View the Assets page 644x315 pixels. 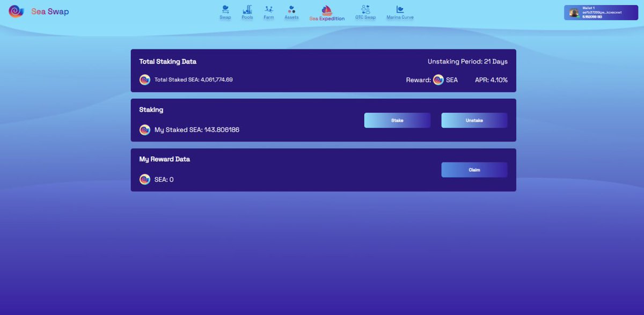pyautogui.click(x=291, y=12)
